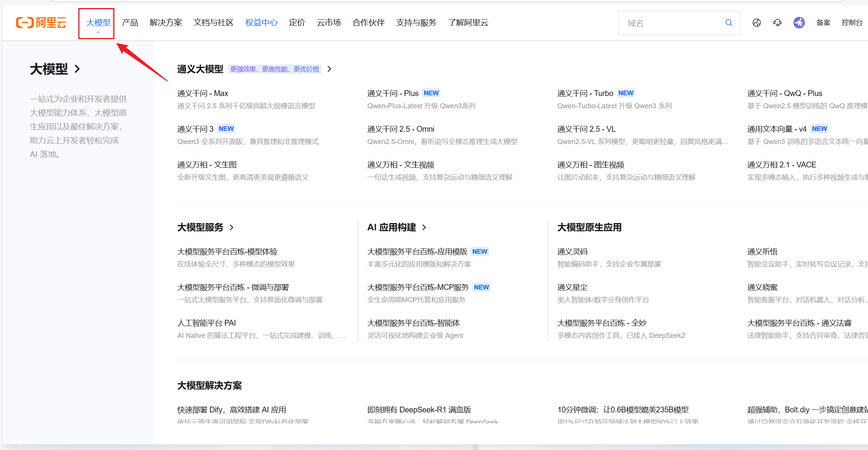This screenshot has width=868, height=450.
Task: Click the 大模型 sidebar heading
Action: point(49,69)
